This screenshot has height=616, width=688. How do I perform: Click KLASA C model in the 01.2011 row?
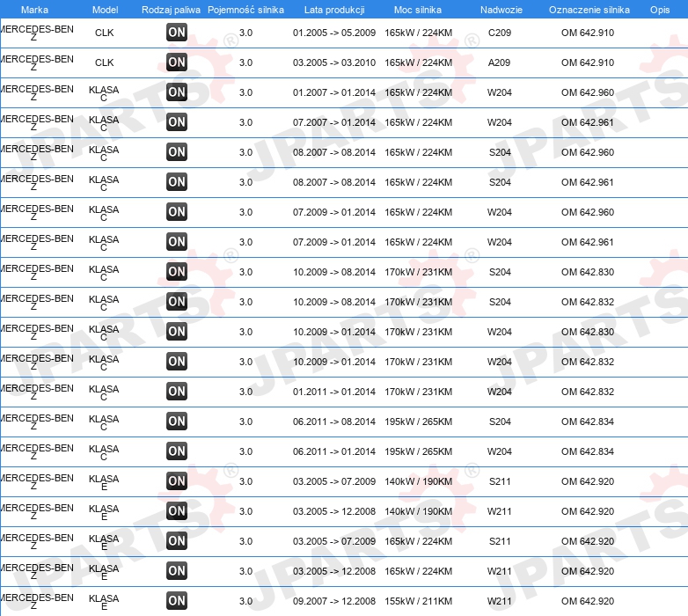click(x=104, y=392)
